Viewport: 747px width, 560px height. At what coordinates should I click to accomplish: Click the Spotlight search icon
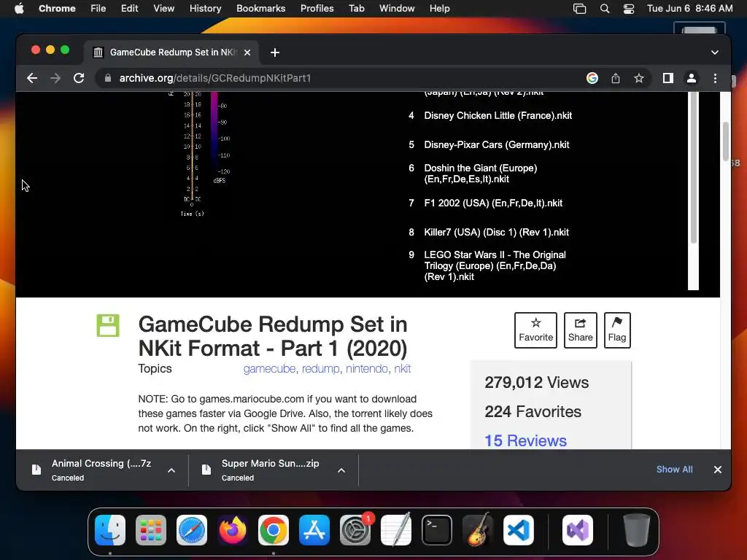coord(605,9)
